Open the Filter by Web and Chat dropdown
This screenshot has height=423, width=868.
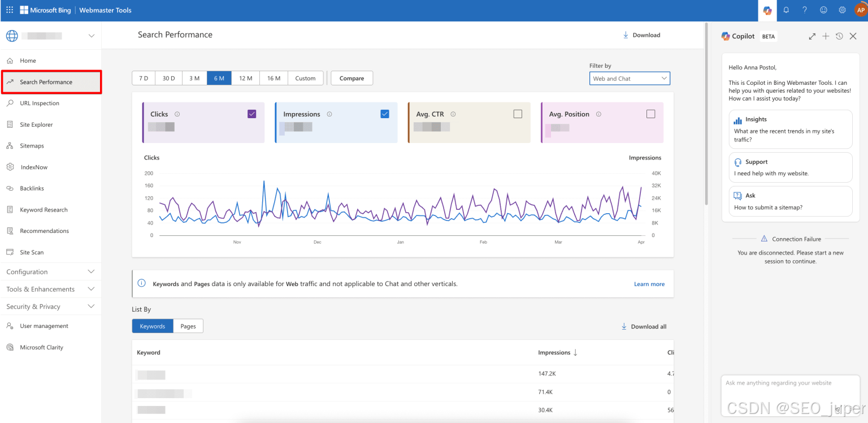tap(630, 79)
